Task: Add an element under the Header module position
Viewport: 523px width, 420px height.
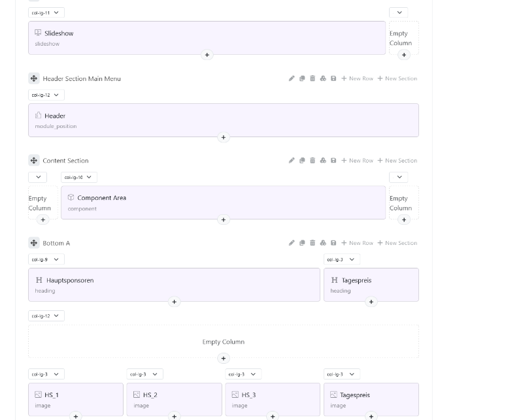Action: click(224, 137)
